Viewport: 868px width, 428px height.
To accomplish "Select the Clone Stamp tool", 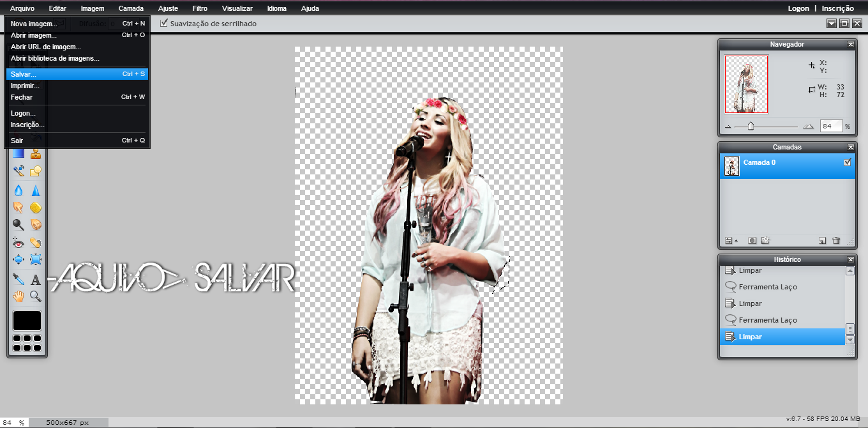I will coord(35,155).
